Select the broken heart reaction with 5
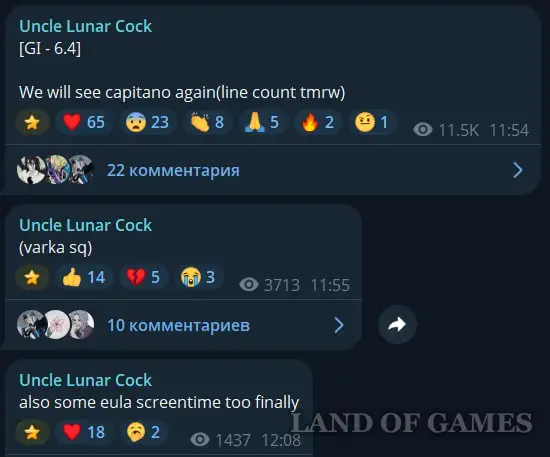Image resolution: width=550 pixels, height=457 pixels. [143, 277]
